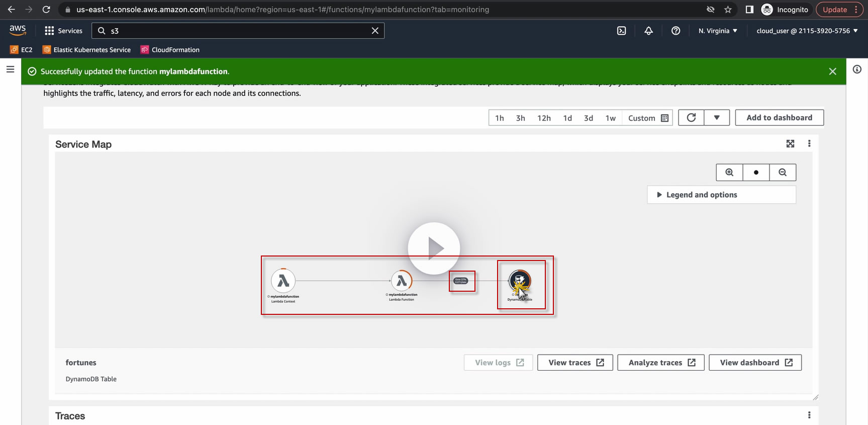Click the View traces button

(575, 363)
